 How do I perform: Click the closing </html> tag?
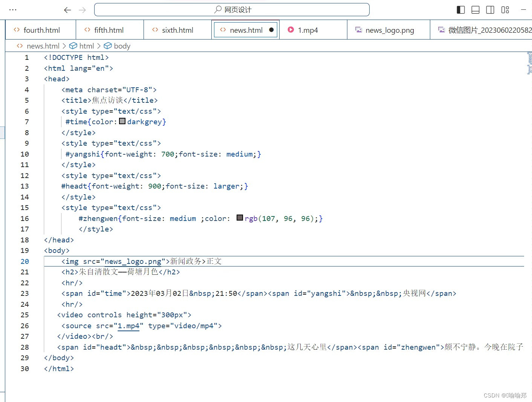click(x=59, y=369)
